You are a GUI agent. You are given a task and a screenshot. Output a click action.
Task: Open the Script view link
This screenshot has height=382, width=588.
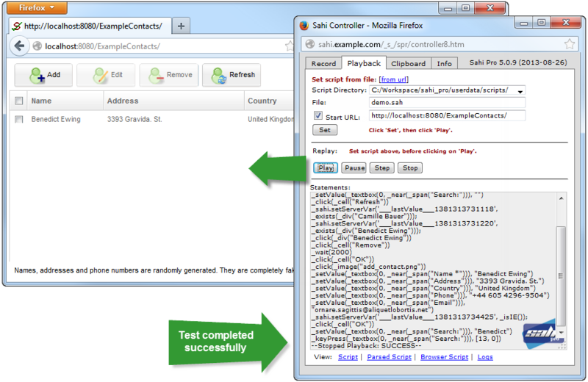pos(348,357)
